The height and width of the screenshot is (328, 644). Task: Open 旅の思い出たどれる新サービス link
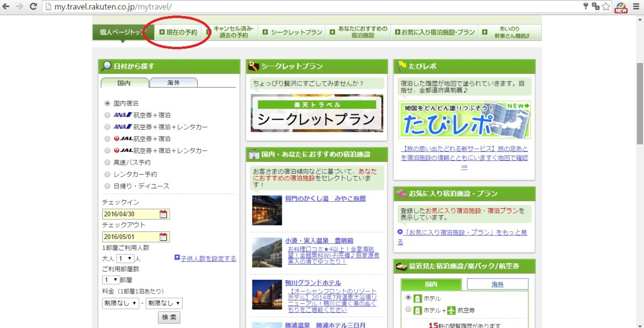(464, 158)
